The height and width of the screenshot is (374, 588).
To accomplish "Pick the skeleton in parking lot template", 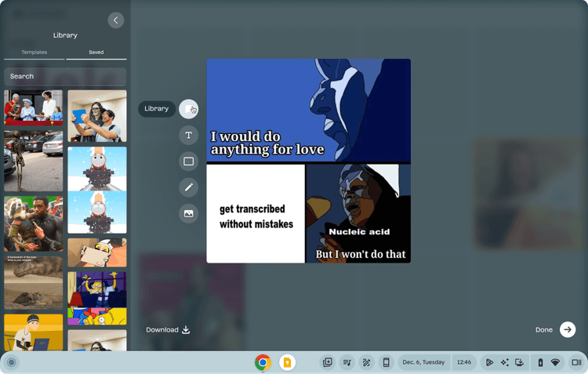I will (34, 161).
